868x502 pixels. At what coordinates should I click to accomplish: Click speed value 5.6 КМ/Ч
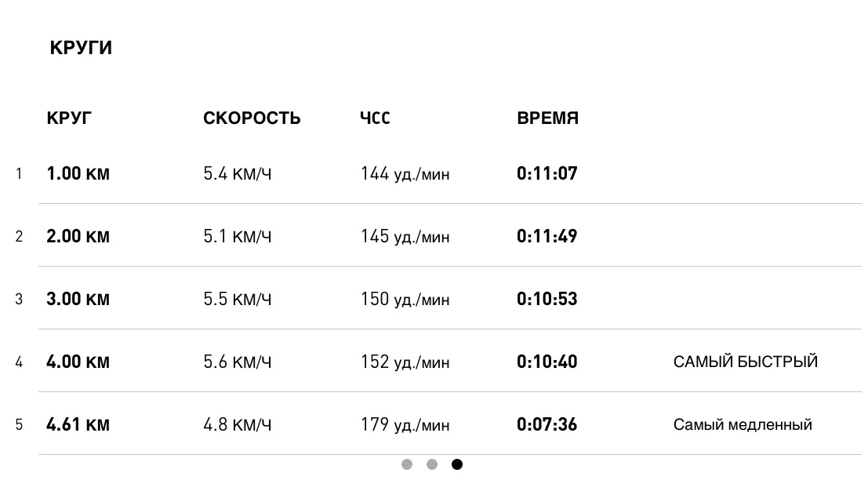click(x=238, y=362)
